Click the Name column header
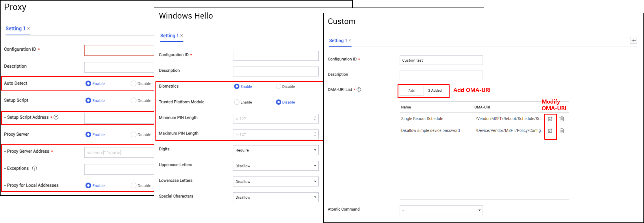The height and width of the screenshot is (223, 644). pos(406,107)
